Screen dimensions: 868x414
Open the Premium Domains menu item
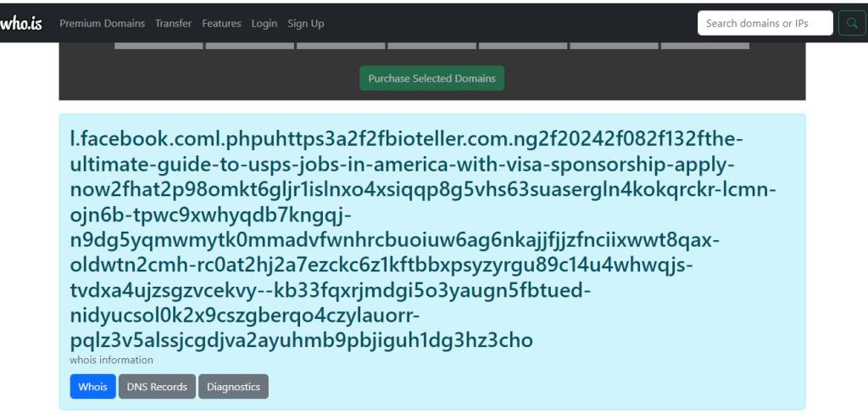(x=102, y=24)
